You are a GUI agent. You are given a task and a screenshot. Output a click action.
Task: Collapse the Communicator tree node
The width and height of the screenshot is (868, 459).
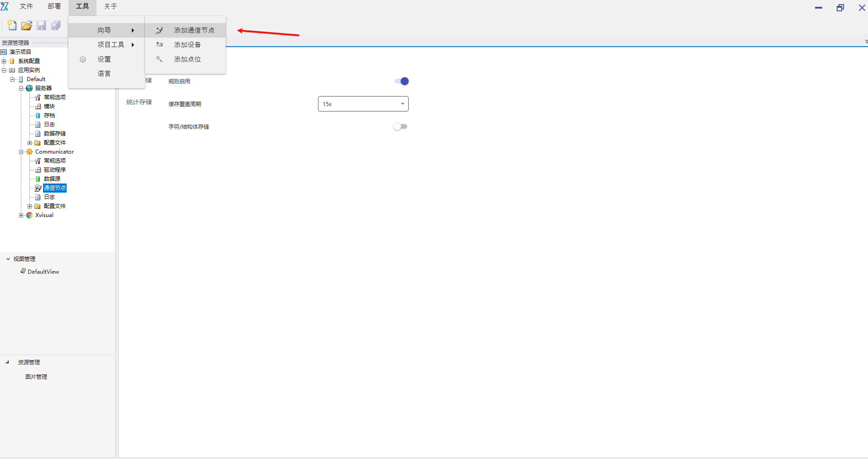[21, 152]
